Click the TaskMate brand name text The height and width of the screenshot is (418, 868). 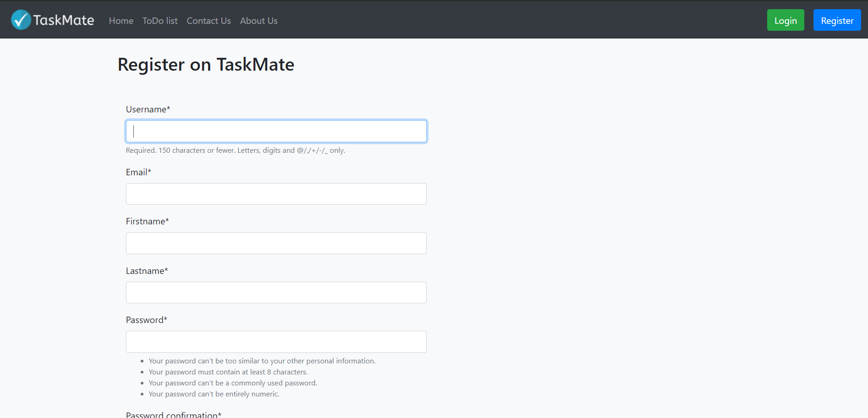64,19
